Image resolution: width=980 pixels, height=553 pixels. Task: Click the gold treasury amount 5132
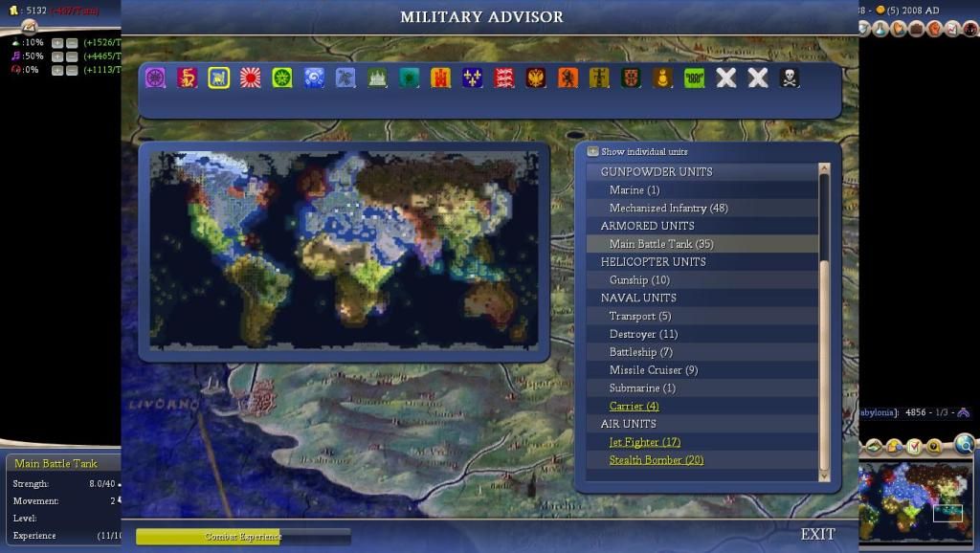[36, 11]
